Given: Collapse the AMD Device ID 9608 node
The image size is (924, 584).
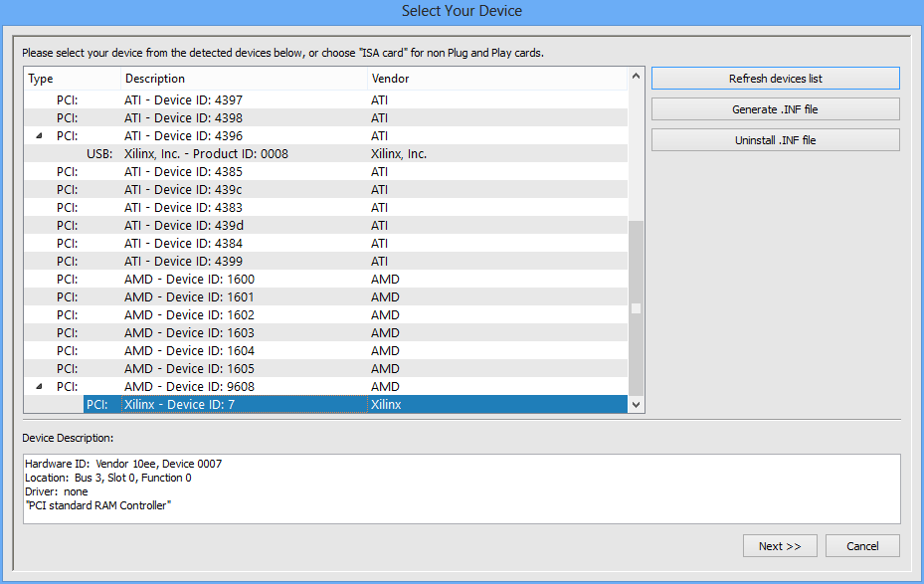Looking at the screenshot, I should coord(39,387).
